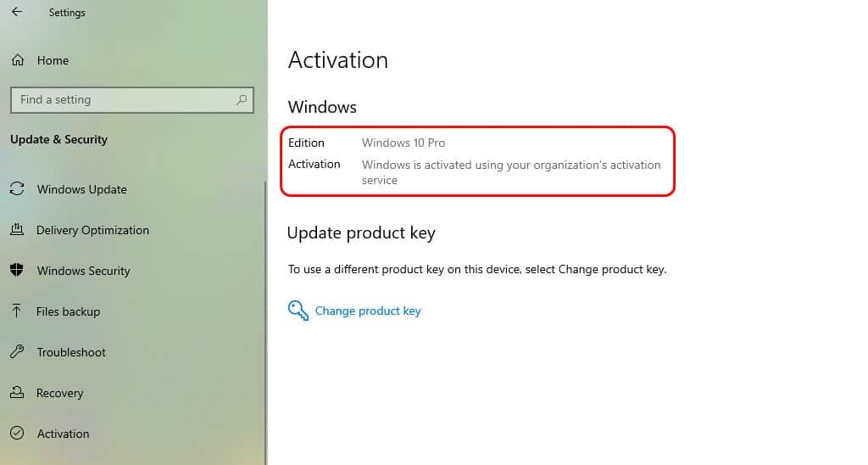Go to Delivery Optimization
The height and width of the screenshot is (465, 868).
pos(92,230)
